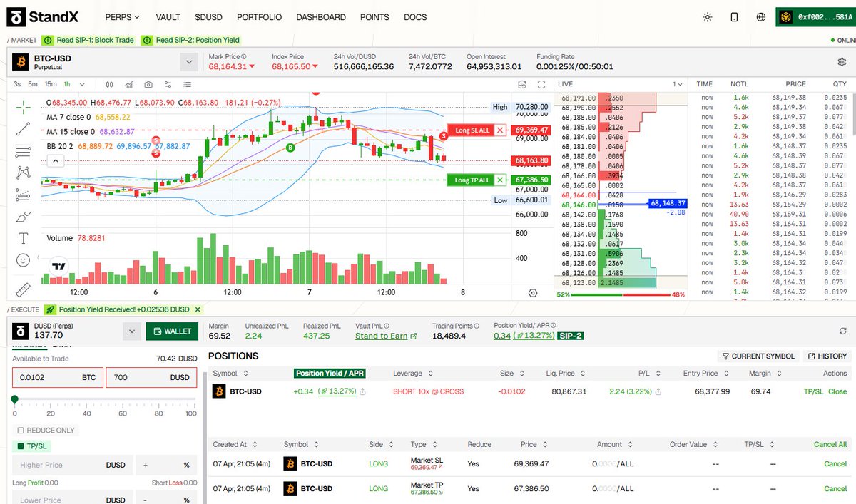Viewport: 856px width, 504px height.
Task: Select the brush drawing tool
Action: (23, 216)
